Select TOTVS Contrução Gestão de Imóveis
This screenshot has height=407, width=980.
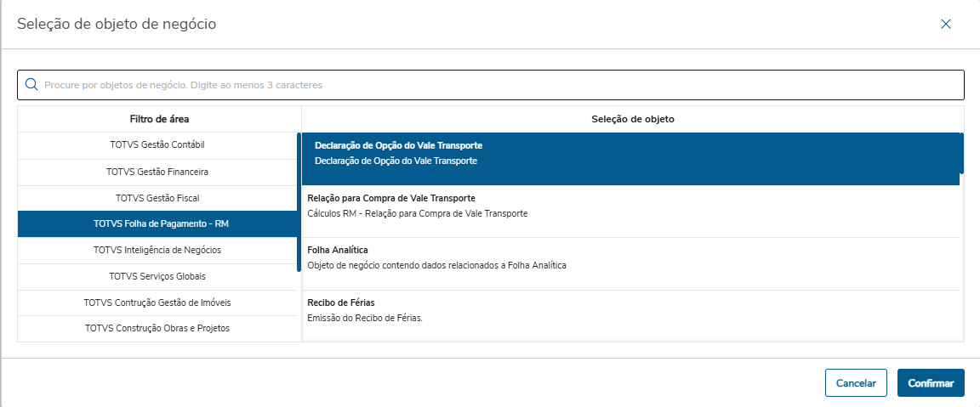[x=157, y=302]
